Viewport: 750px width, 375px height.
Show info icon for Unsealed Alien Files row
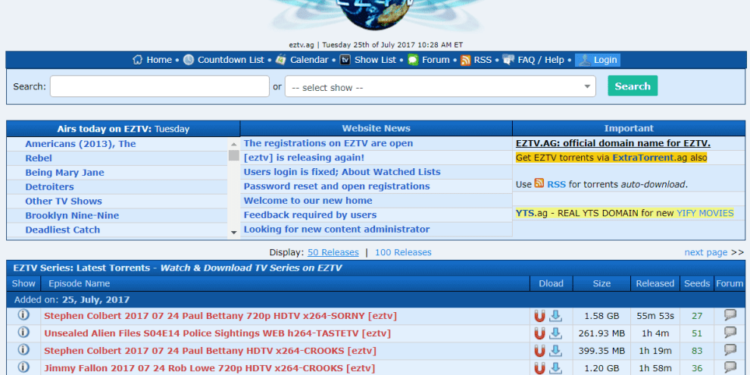coord(23,332)
